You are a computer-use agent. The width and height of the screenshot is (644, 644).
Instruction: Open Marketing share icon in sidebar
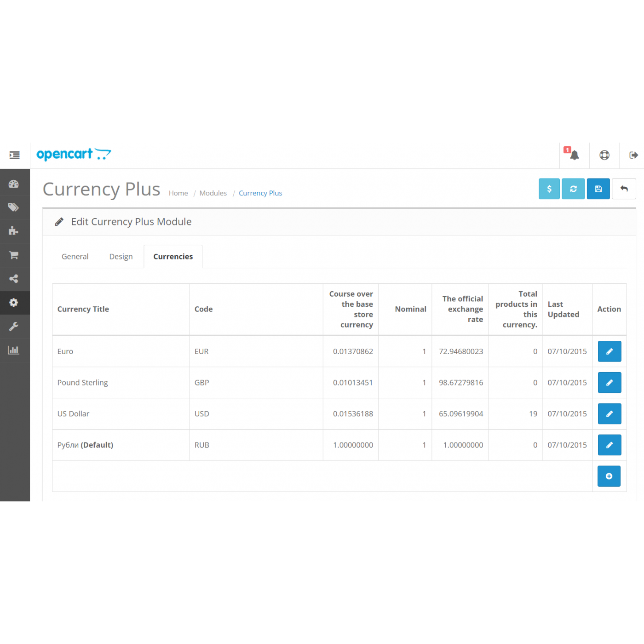(14, 279)
